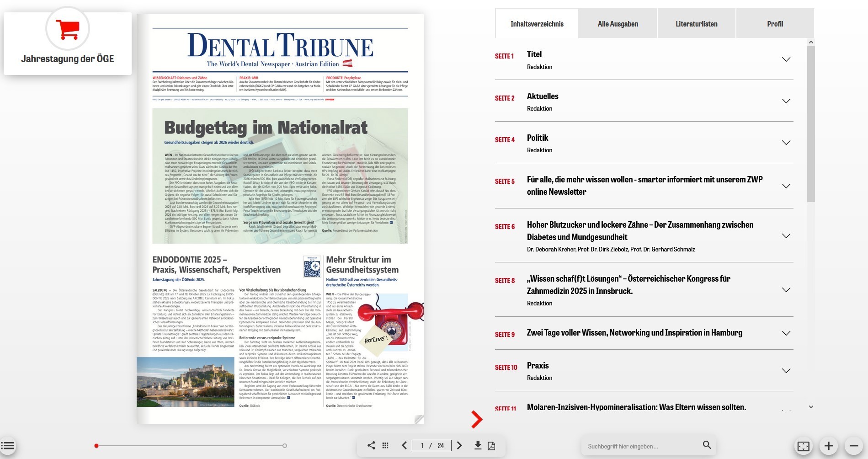Screen dimensions: 868x459
Task: Open the ZWP online Newsletter entry
Action: [x=644, y=186]
